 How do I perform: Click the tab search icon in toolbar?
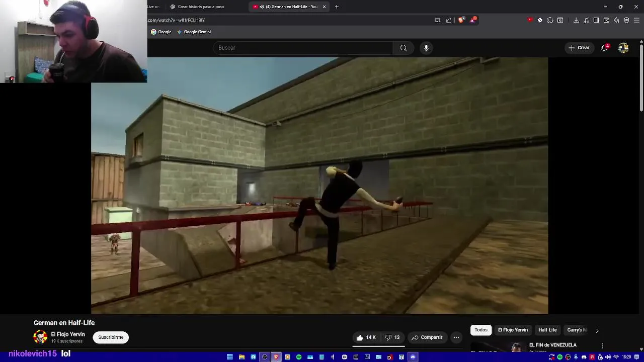560,20
